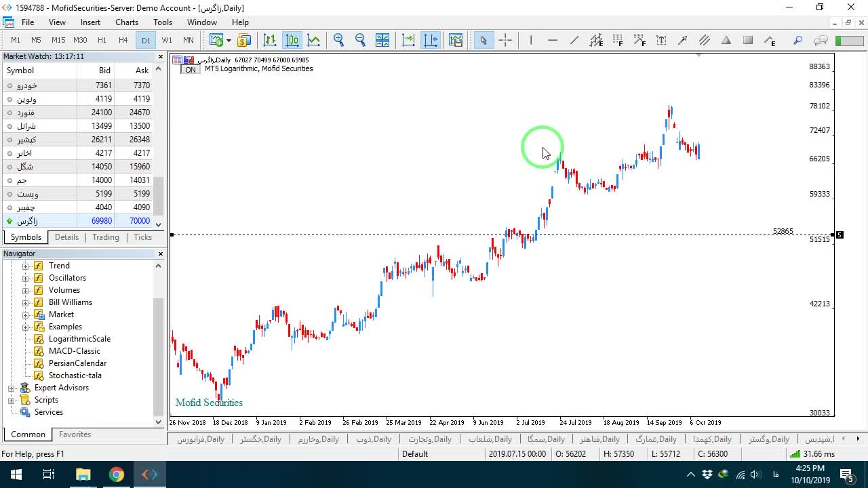This screenshot has width=868, height=488.
Task: Enable the chart auto scroll icon
Action: coord(409,40)
